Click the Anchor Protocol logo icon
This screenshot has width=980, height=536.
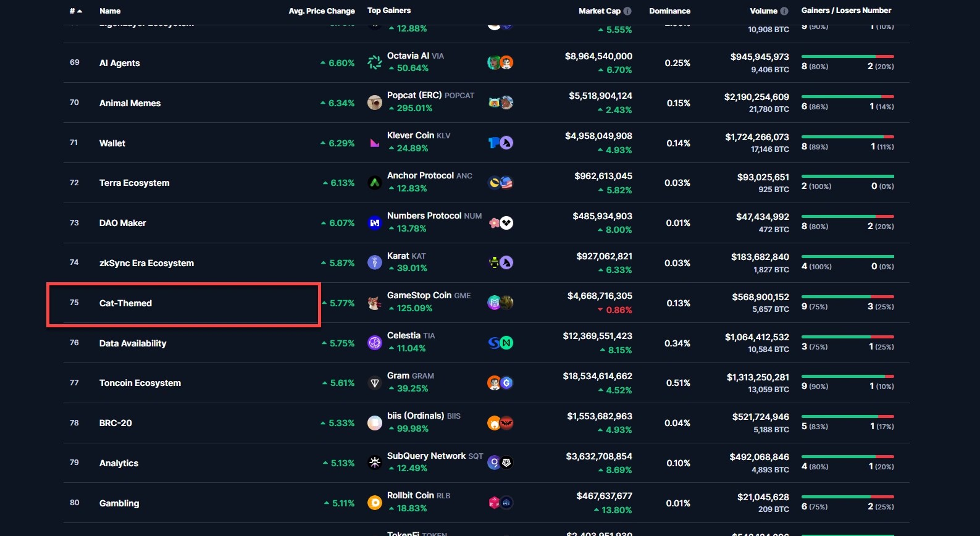375,183
